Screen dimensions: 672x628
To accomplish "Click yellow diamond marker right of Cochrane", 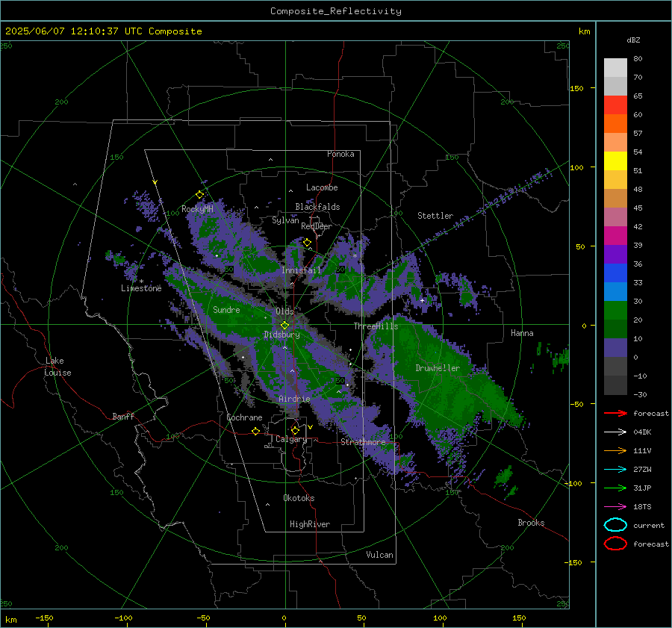I will click(x=256, y=431).
